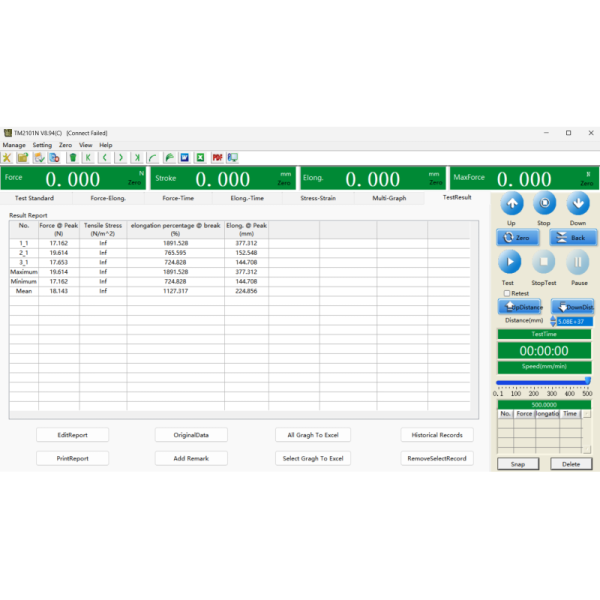Screen dimensions: 600x600
Task: Zero the Stroke display
Action: click(x=284, y=183)
